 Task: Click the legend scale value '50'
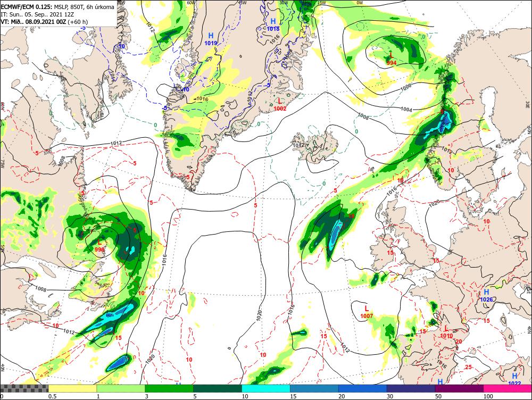(x=438, y=396)
